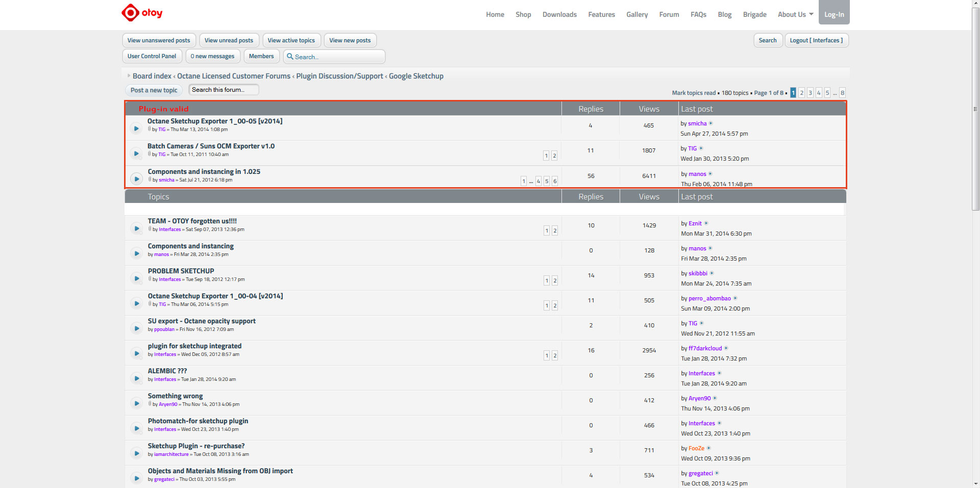Open Octane Licensed Customer Forums breadcrumb
980x488 pixels.
click(x=234, y=76)
